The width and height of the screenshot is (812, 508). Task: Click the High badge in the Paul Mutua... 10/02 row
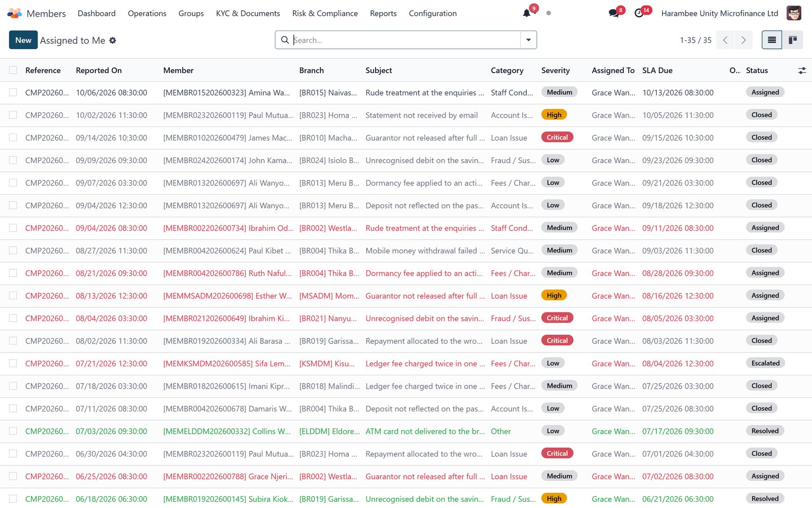554,115
